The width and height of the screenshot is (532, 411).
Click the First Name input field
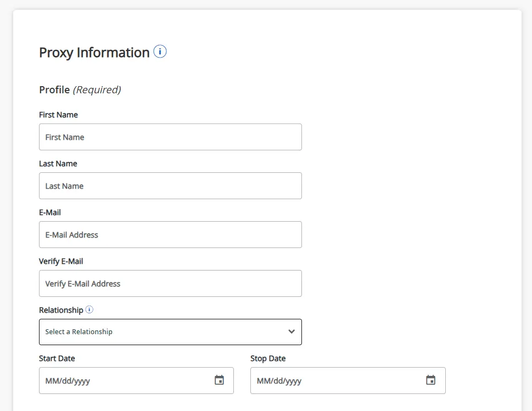170,137
